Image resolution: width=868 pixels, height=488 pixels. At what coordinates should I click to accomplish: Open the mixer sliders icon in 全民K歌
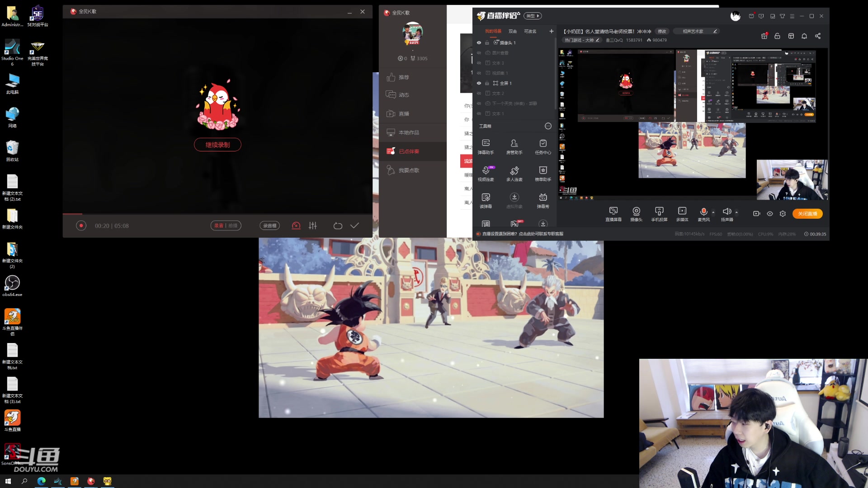[x=313, y=225]
